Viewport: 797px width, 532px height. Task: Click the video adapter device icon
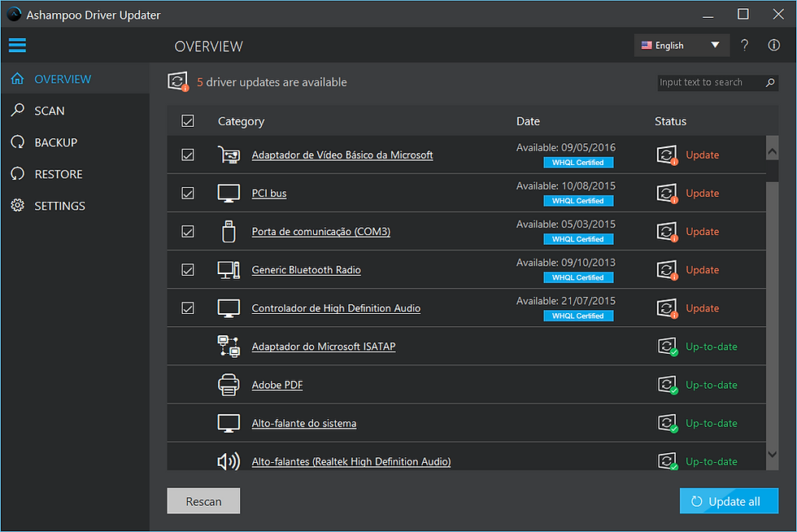pos(229,155)
